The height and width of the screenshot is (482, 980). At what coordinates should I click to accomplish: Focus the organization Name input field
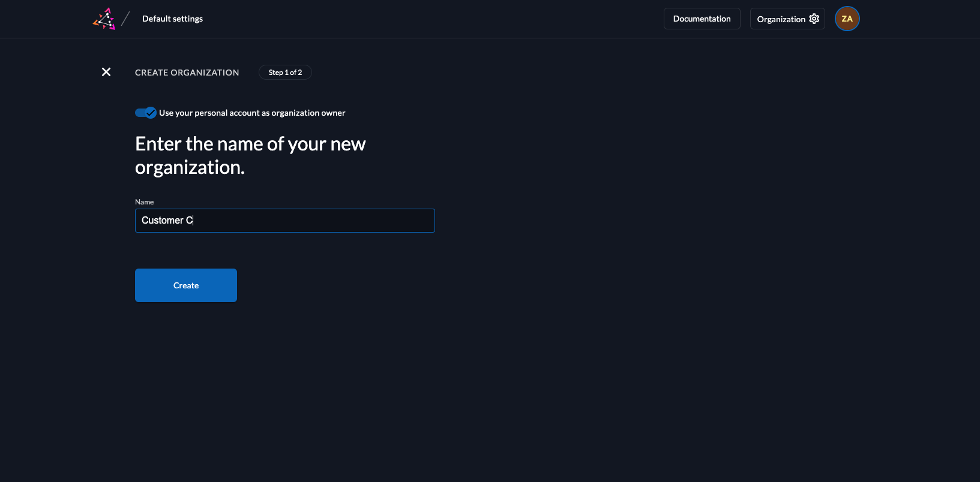click(x=284, y=221)
